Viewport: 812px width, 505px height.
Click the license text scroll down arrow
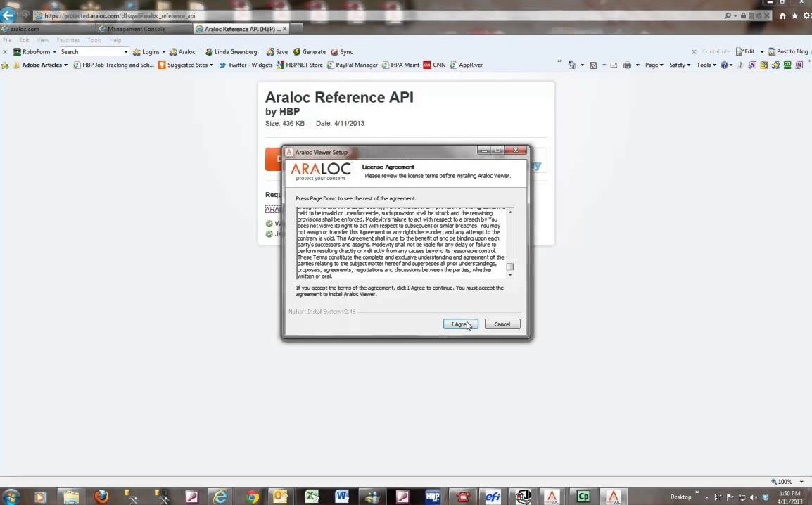(510, 275)
